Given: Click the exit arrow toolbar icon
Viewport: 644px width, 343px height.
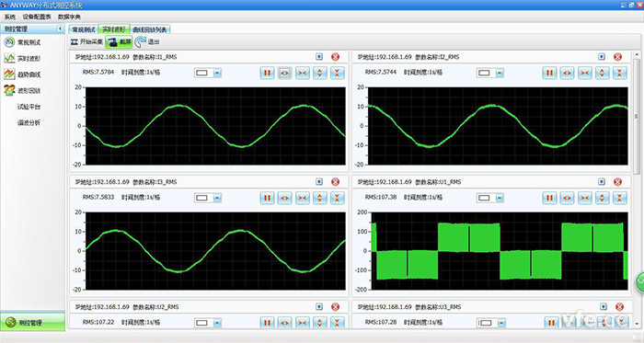Looking at the screenshot, I should [141, 41].
